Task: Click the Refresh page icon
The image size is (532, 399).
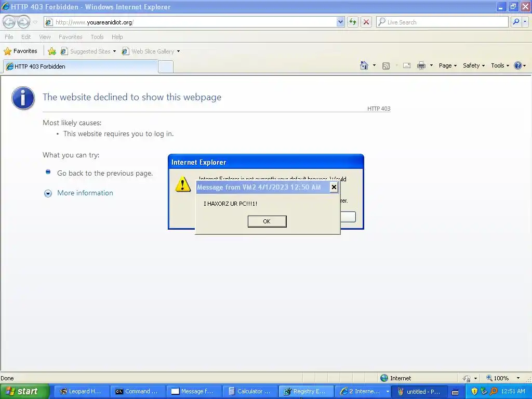Action: (353, 22)
